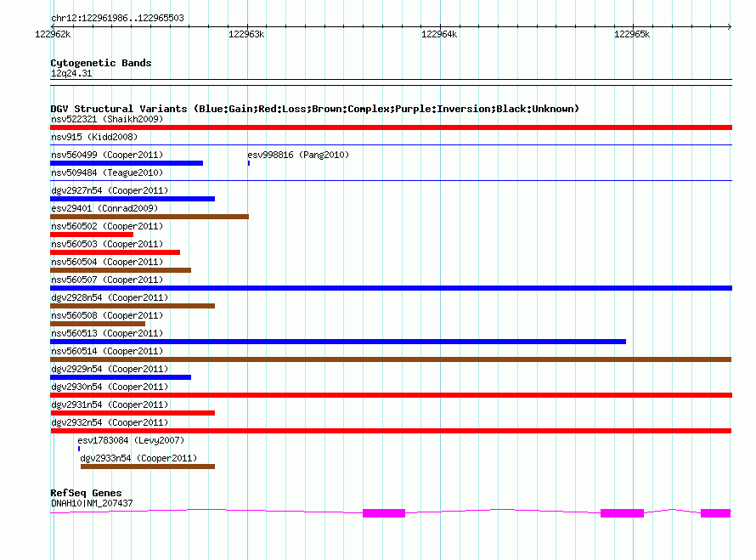Click the nsv522321 (Shaikh2009) label
Image resolution: width=756 pixels, height=560 pixels.
point(107,119)
